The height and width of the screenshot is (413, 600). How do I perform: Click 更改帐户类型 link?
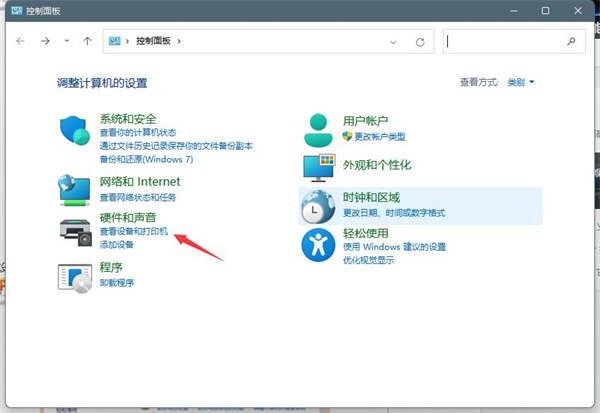[x=380, y=136]
